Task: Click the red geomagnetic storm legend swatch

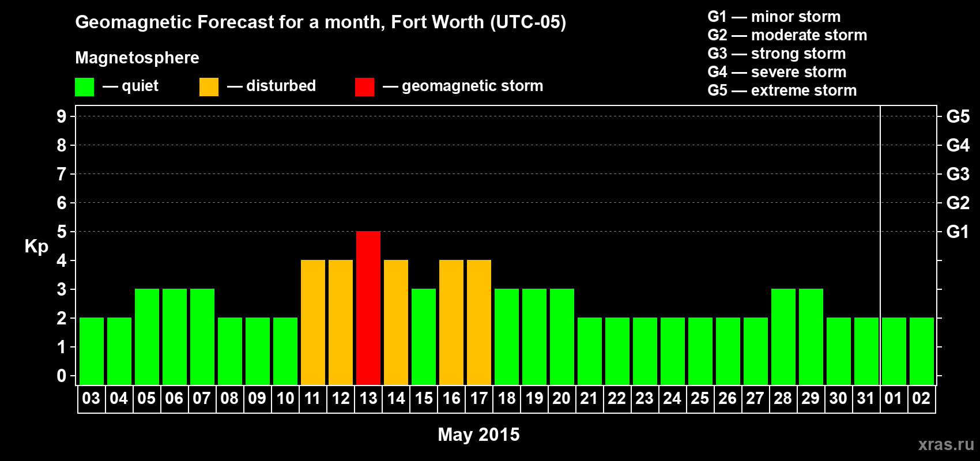Action: pyautogui.click(x=364, y=87)
